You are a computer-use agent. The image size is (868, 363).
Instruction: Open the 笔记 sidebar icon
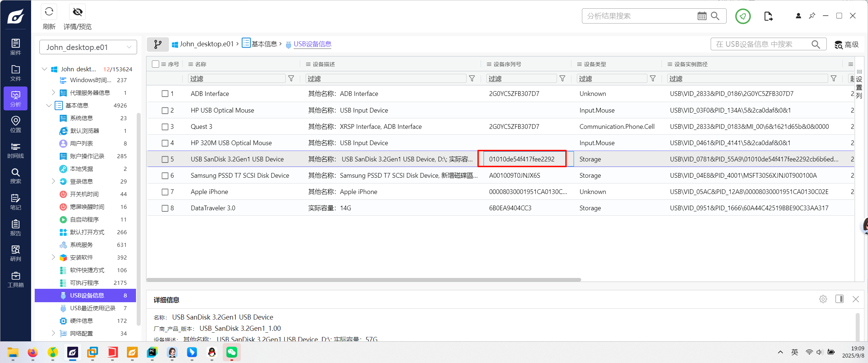16,202
